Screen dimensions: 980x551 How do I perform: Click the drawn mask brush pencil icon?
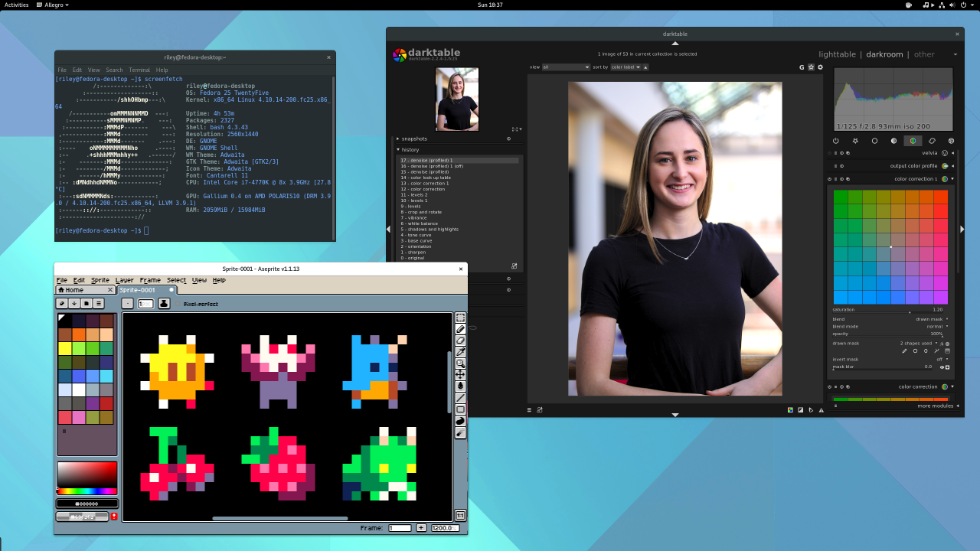point(904,351)
